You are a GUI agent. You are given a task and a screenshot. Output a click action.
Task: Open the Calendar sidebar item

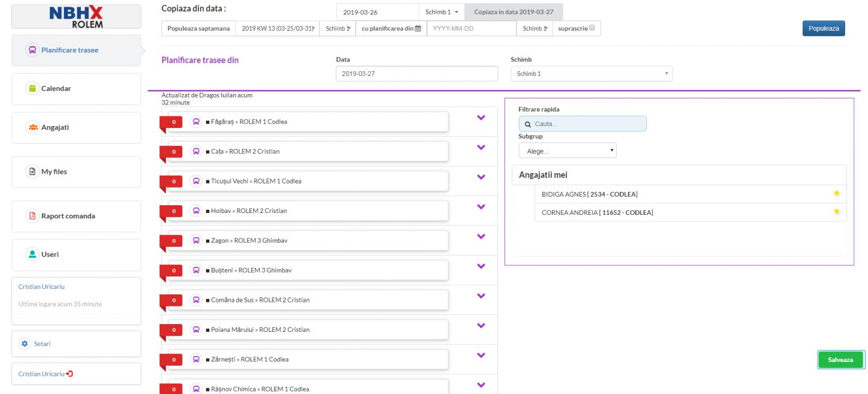(76, 89)
